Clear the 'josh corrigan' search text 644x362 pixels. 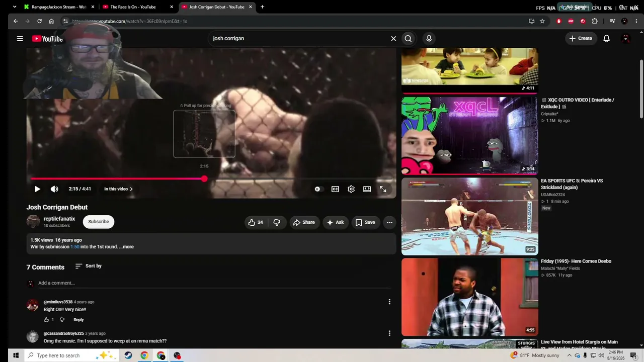[x=393, y=38]
